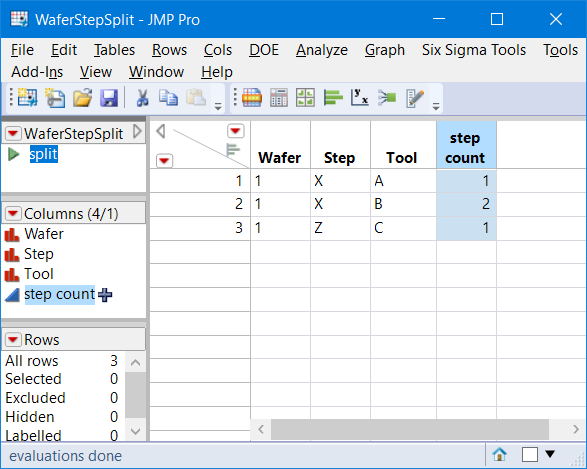Open the Analyze menu
587x469 pixels.
pos(322,50)
